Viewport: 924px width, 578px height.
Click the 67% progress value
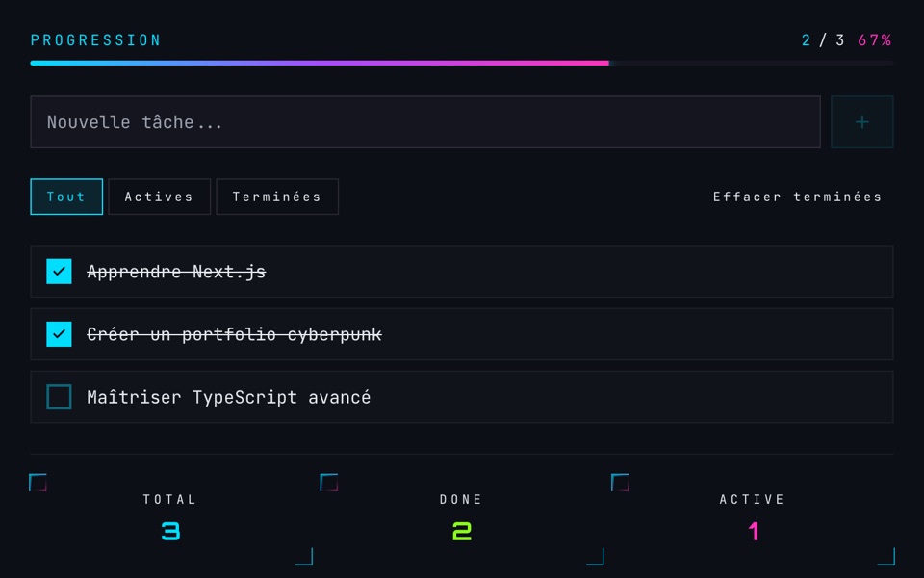pyautogui.click(x=875, y=40)
